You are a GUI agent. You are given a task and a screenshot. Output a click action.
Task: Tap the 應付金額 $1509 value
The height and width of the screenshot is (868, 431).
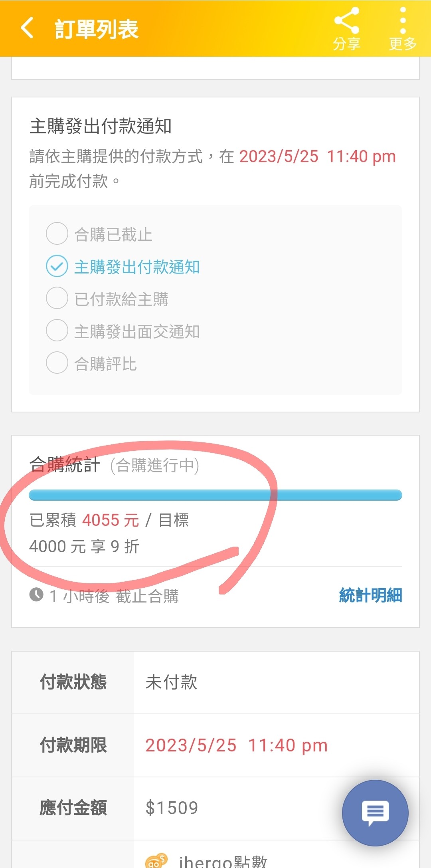point(172,808)
